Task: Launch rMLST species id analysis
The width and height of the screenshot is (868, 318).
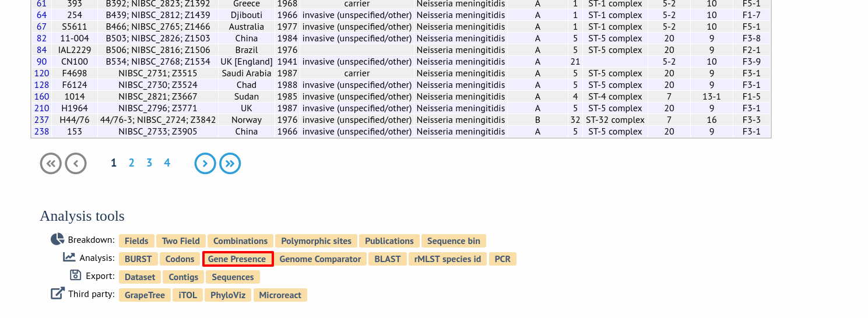Action: pyautogui.click(x=448, y=259)
